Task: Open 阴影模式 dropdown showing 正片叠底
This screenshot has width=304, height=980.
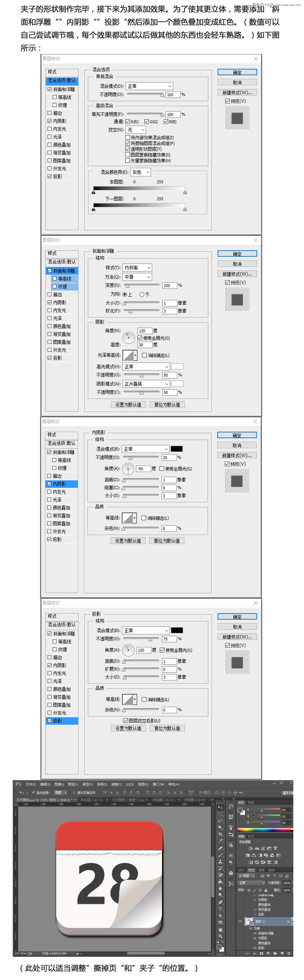Action: coord(146,384)
